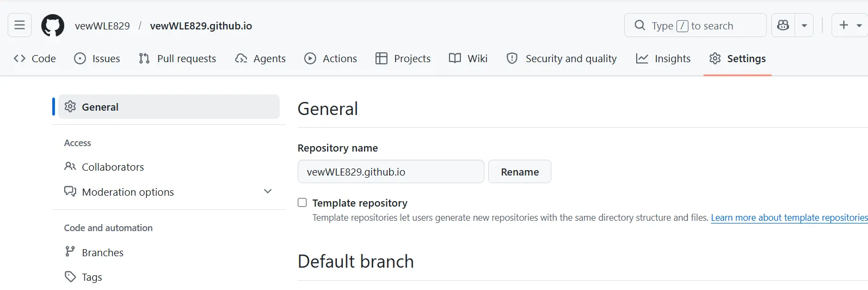Enable the Template repository checkbox
This screenshot has height=290, width=868.
click(x=302, y=202)
